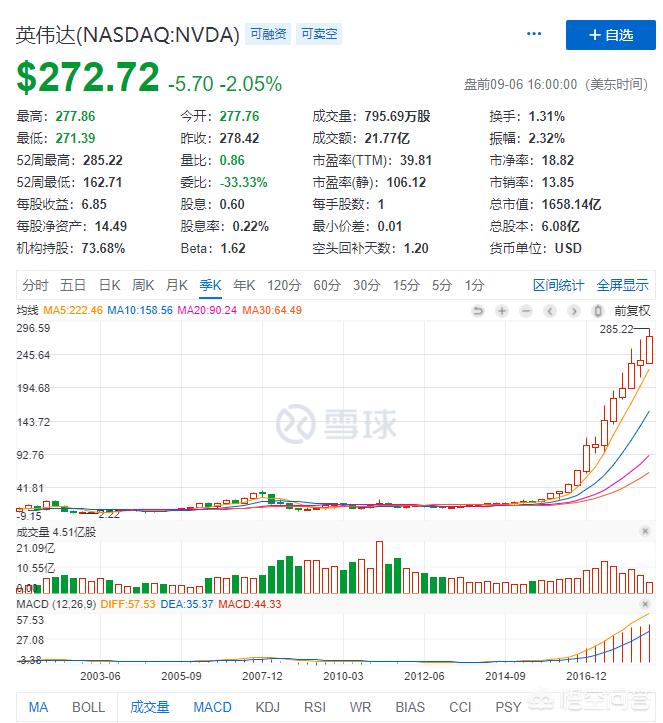Open 全屏显示 fullscreen view

(x=622, y=285)
